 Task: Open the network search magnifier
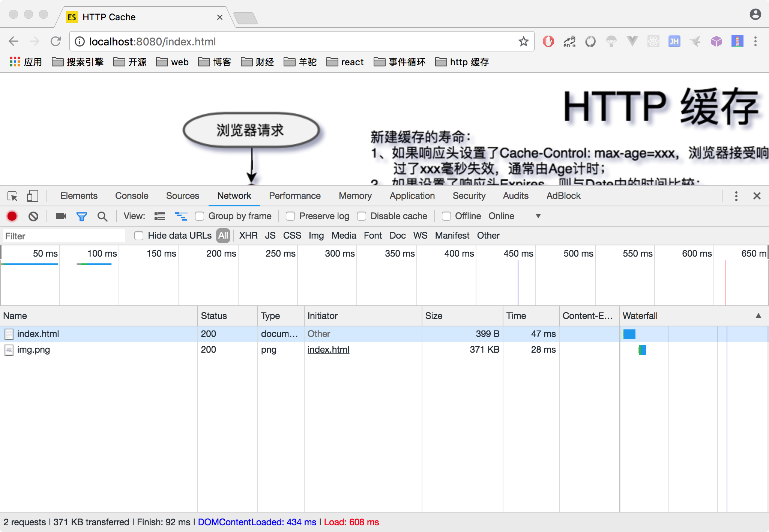[102, 216]
